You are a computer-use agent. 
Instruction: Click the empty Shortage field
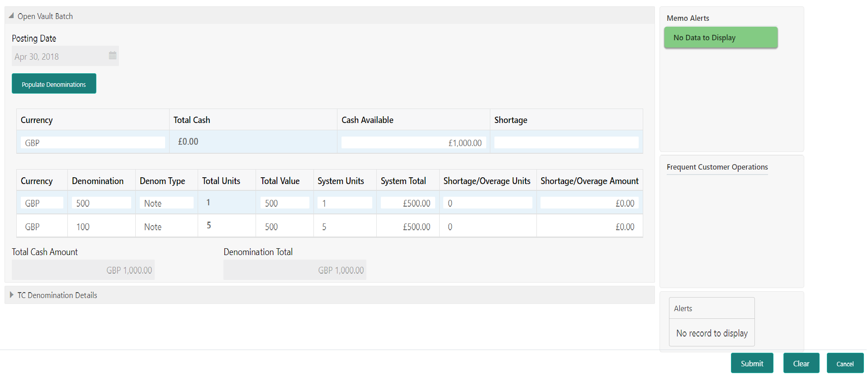click(x=566, y=142)
